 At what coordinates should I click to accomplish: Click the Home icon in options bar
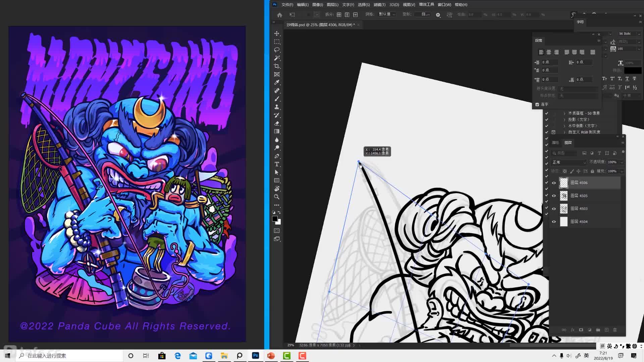(279, 15)
